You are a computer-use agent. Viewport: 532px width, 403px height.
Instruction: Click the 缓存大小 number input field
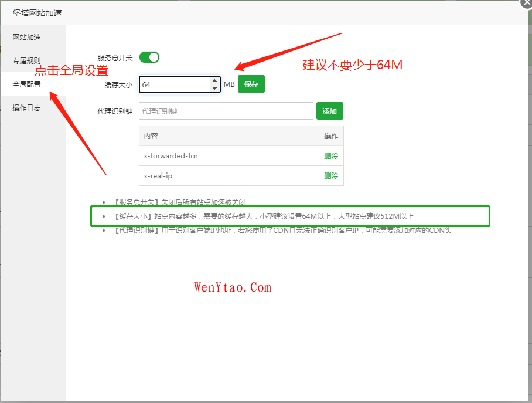(x=175, y=84)
